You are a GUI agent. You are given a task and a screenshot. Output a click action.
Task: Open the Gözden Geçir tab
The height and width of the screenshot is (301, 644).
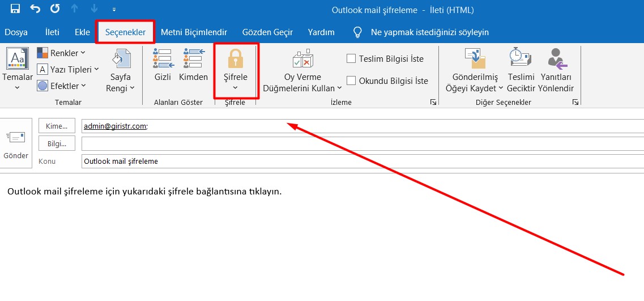tap(267, 32)
